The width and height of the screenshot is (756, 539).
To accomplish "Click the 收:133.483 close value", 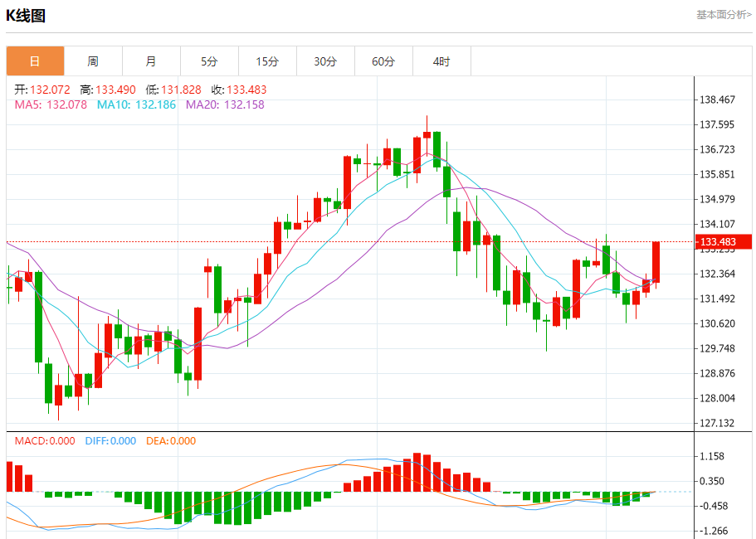I will [239, 90].
